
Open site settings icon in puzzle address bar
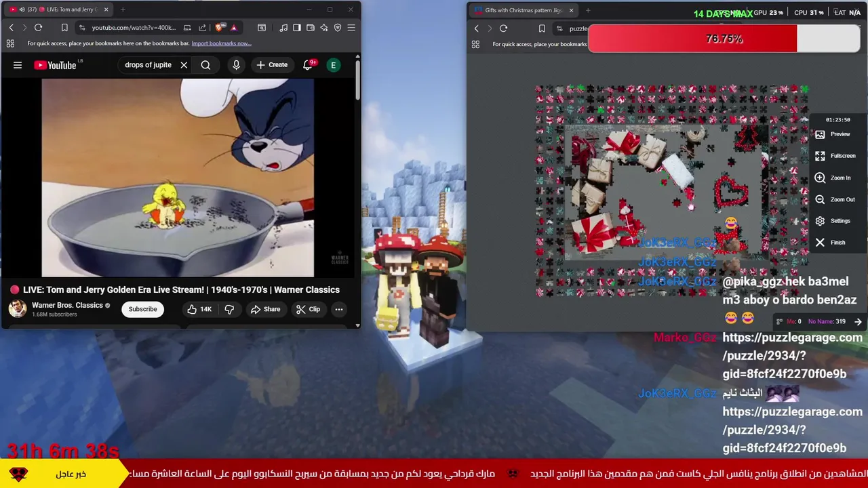(559, 28)
